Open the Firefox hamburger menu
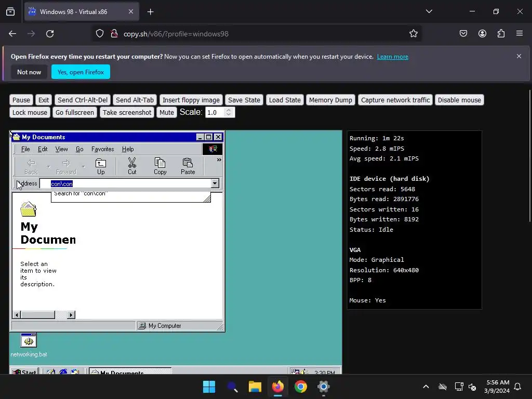532x399 pixels. pos(519,33)
